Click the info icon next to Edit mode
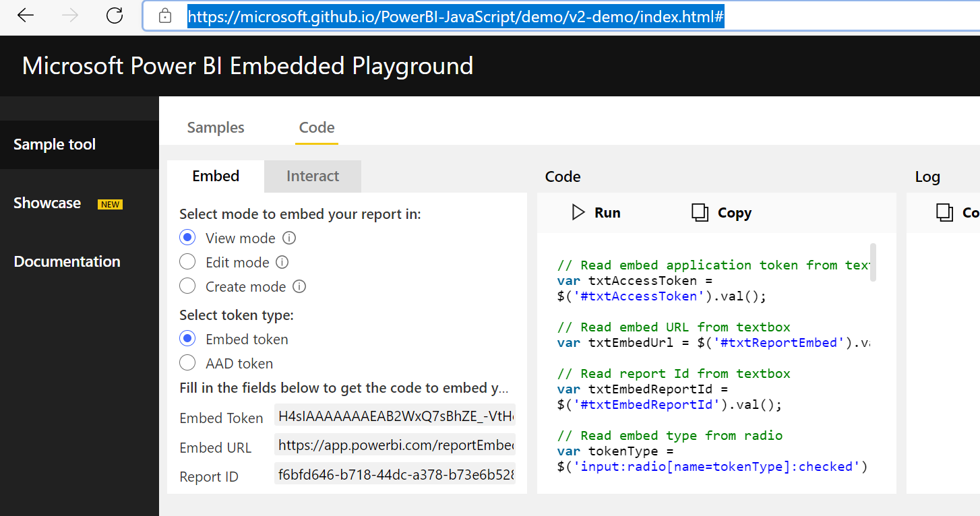This screenshot has height=516, width=980. pos(282,262)
